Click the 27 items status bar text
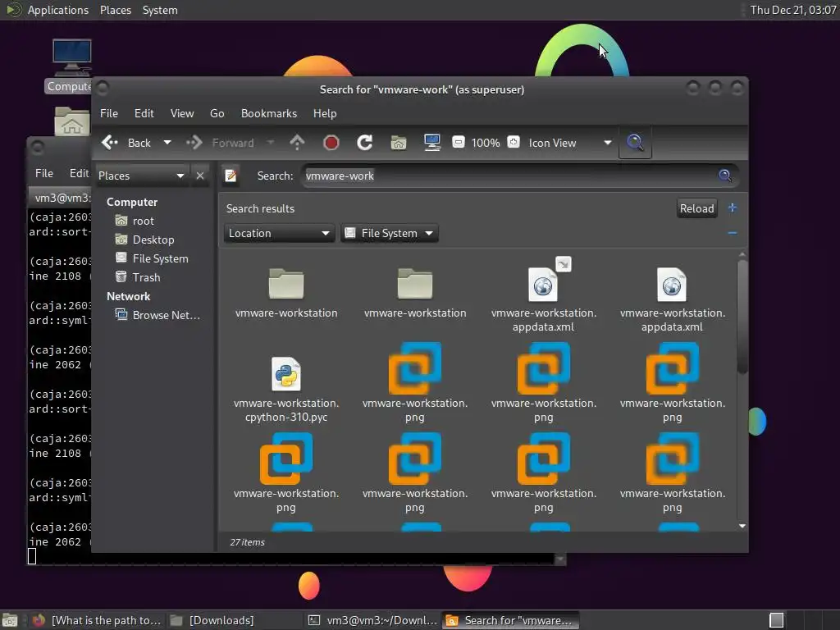Screen dimensions: 840x630 (247, 542)
